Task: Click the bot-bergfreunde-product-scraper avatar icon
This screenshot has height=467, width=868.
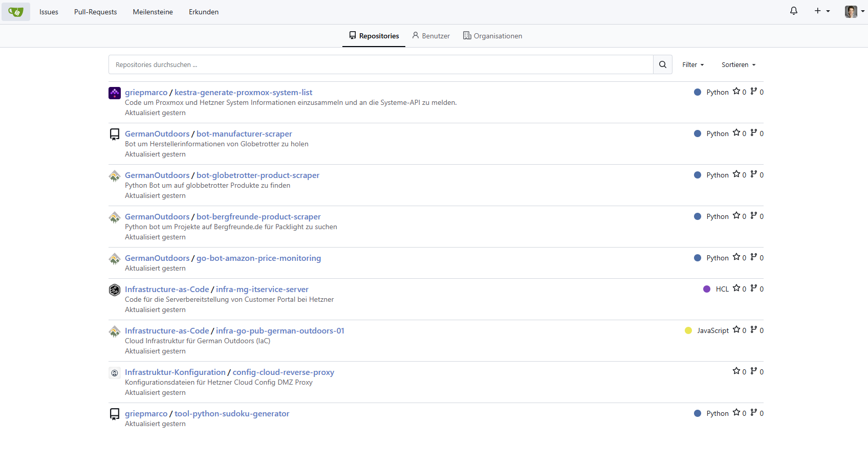Action: (x=115, y=217)
